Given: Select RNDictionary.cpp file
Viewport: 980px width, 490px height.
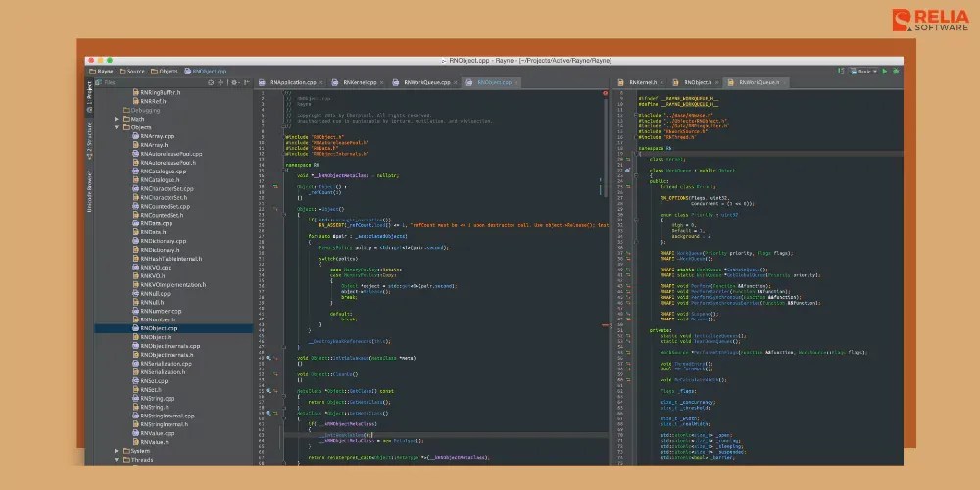Looking at the screenshot, I should pyautogui.click(x=159, y=241).
